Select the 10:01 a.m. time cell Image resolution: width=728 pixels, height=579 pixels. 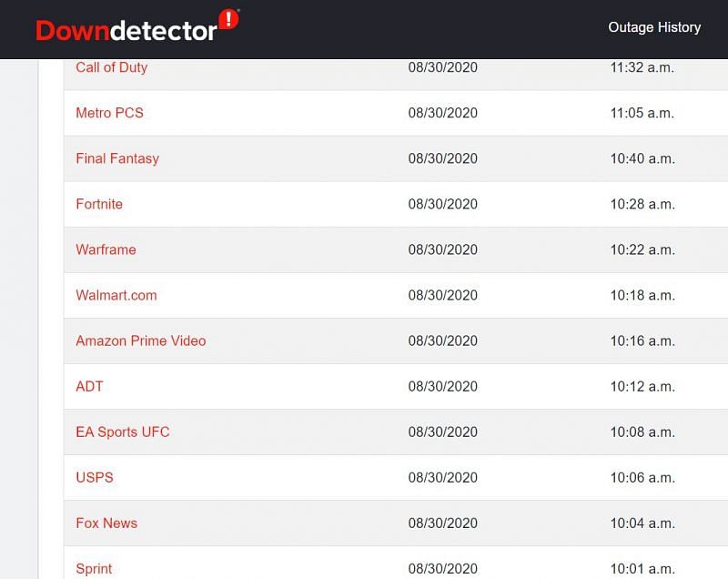point(642,568)
